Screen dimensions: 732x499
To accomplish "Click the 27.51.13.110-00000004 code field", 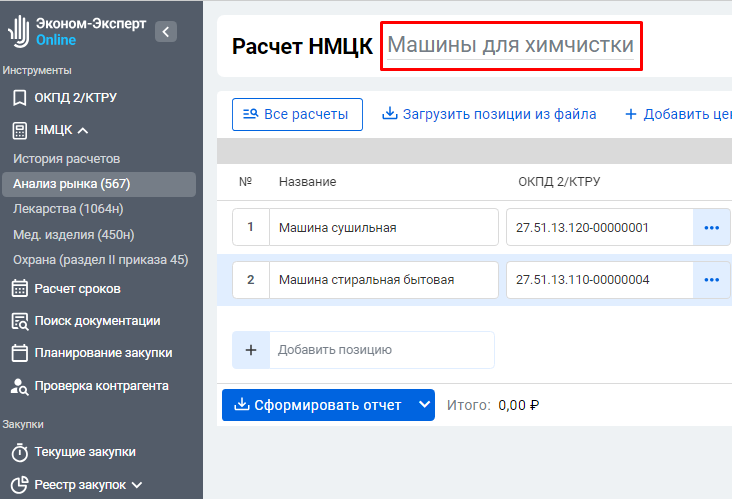I will 600,280.
